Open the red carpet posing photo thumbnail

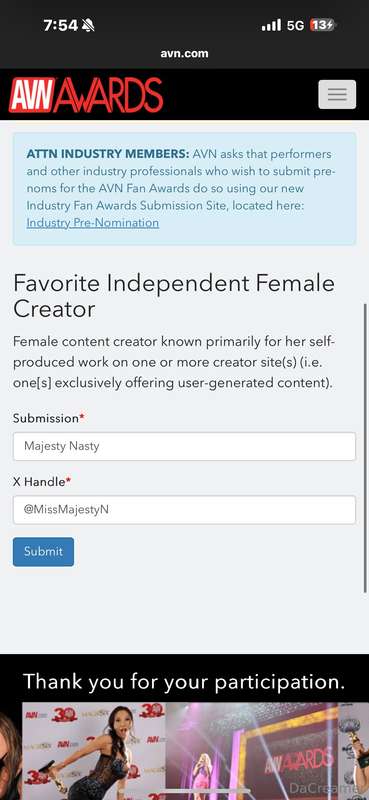click(94, 751)
